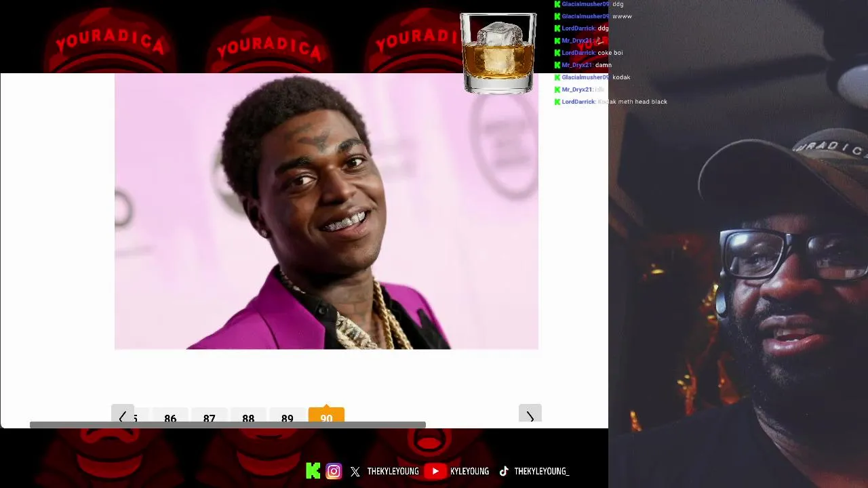Click the whiskey glass overlay image
Image resolution: width=868 pixels, height=488 pixels.
(498, 53)
